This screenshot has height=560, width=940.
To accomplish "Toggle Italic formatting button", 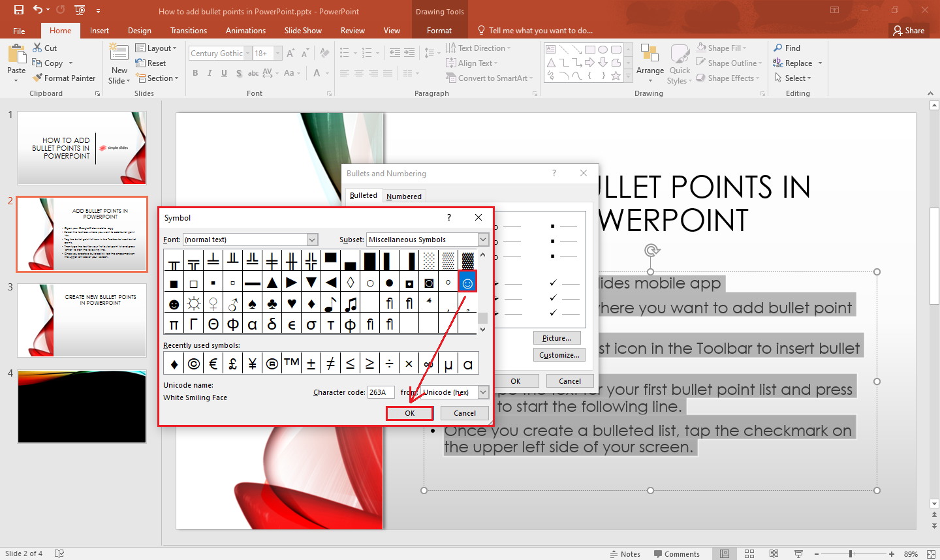I will click(x=210, y=73).
